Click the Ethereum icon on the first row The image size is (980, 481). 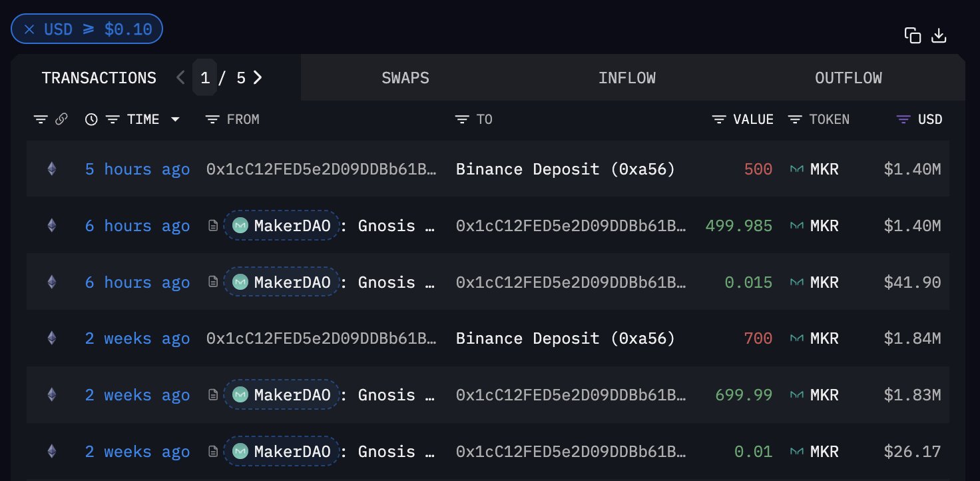51,169
